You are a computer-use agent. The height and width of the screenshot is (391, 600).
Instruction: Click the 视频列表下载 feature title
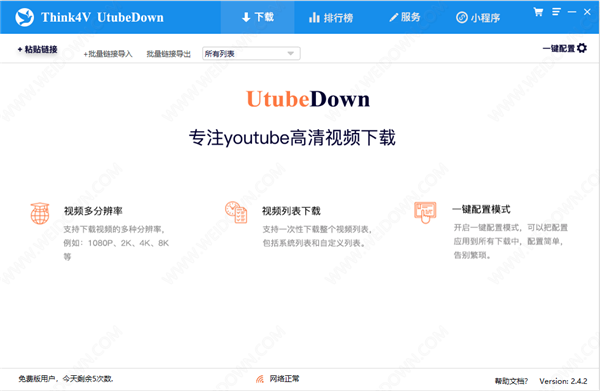tap(291, 211)
